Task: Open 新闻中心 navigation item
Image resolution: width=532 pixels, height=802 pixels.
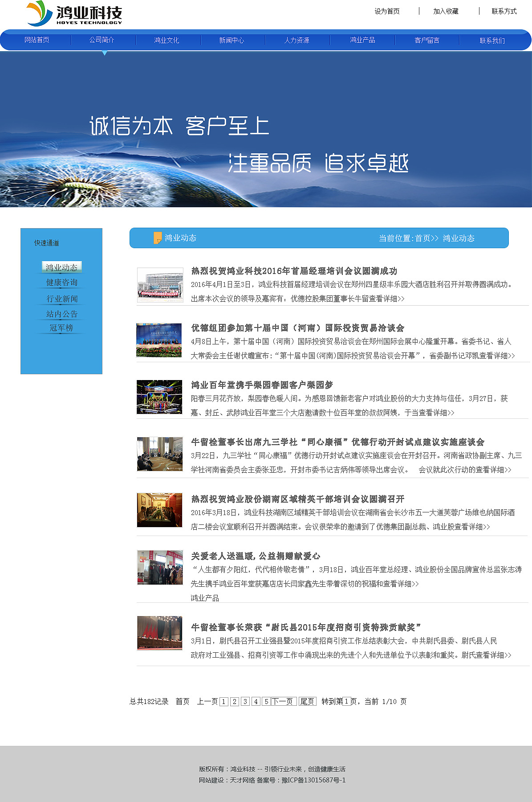Action: (231, 40)
